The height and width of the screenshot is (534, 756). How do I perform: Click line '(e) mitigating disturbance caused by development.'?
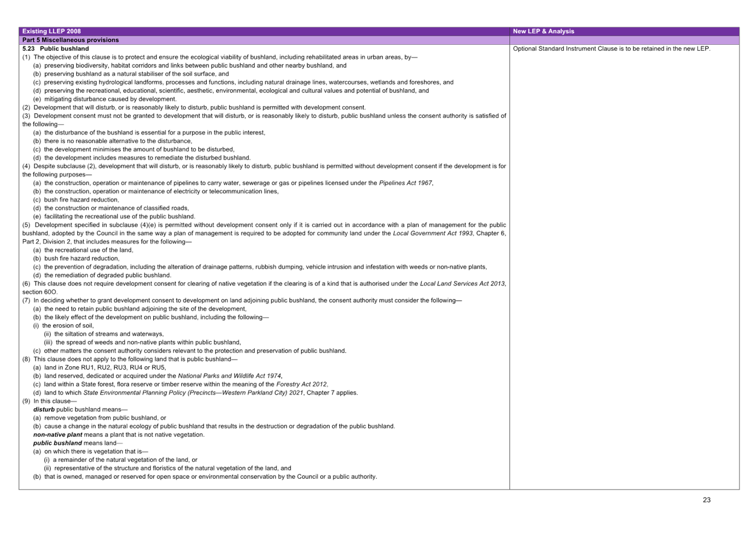point(104,99)
